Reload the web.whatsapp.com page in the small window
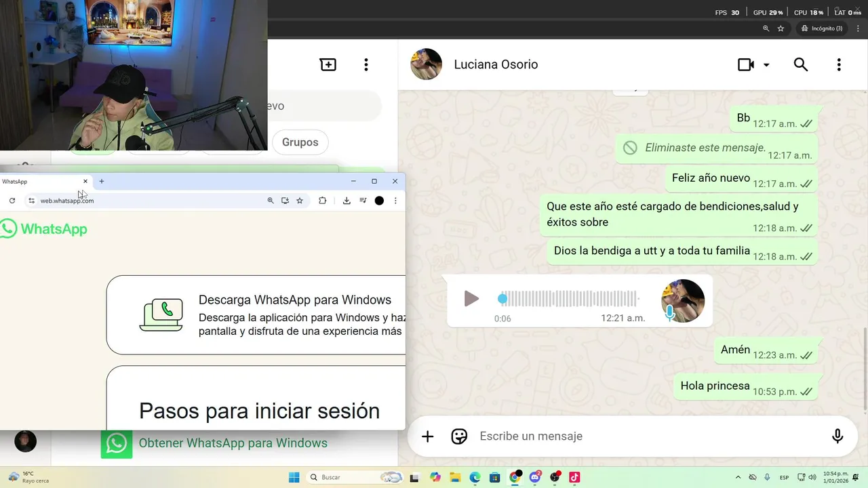 click(12, 201)
